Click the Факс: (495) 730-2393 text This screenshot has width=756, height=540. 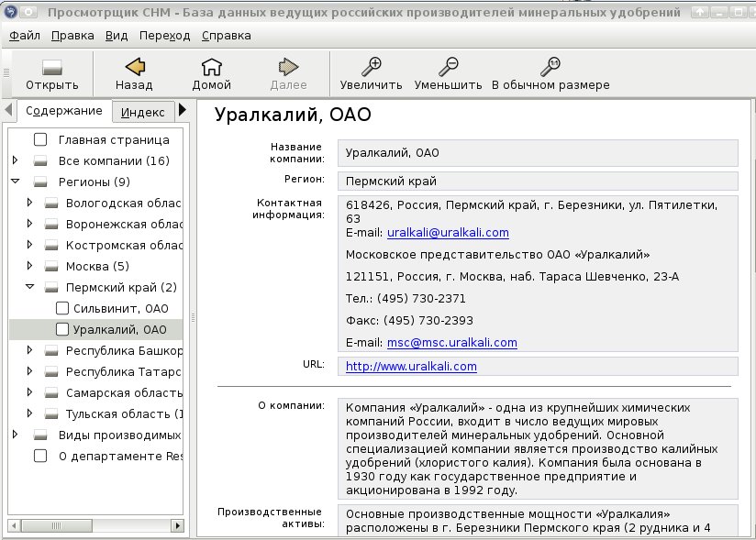point(409,321)
